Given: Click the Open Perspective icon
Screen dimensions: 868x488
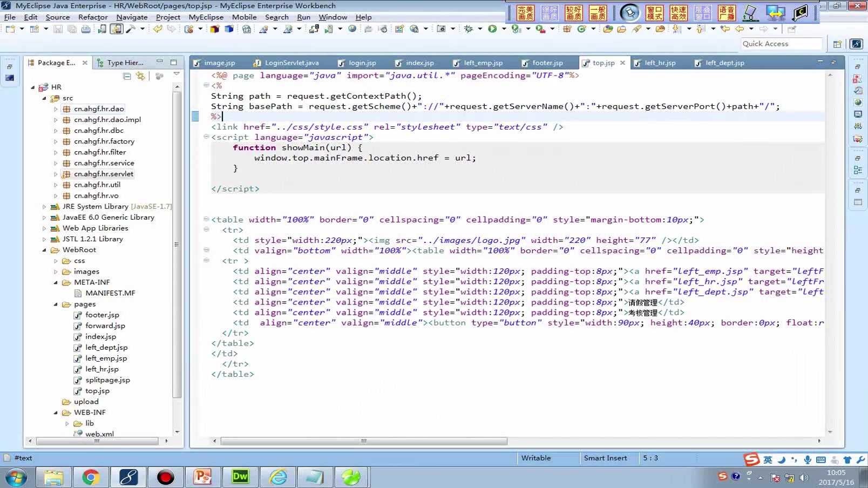Looking at the screenshot, I should pos(837,44).
